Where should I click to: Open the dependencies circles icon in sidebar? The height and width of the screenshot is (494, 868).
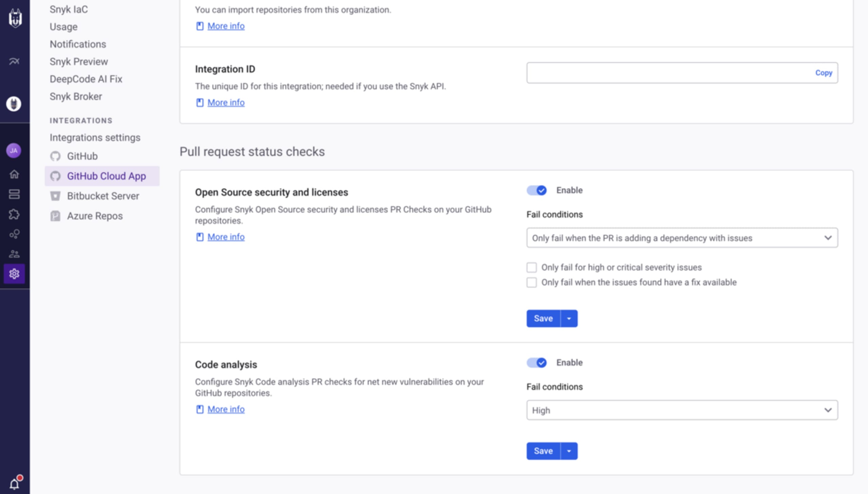click(14, 234)
